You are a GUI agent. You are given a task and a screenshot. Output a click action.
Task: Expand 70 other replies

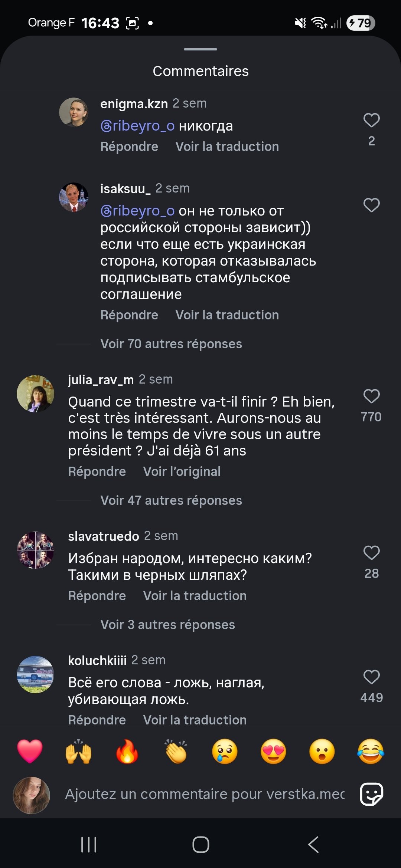[x=171, y=344]
